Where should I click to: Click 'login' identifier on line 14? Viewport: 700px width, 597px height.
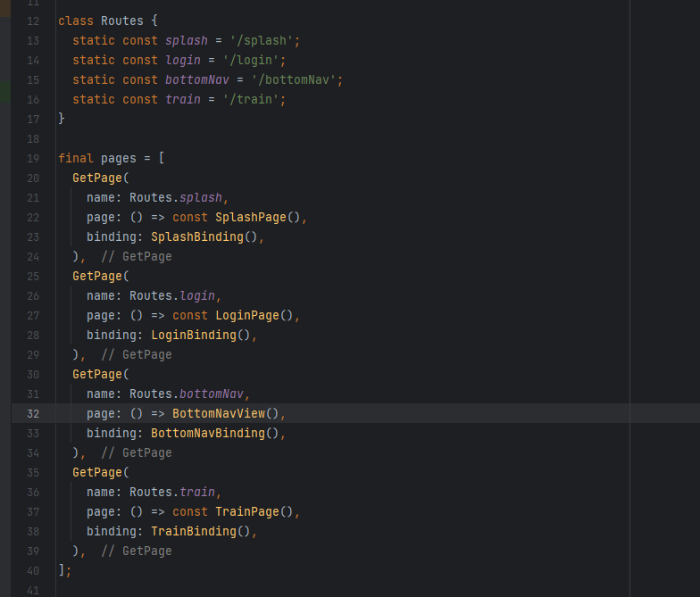pos(182,61)
